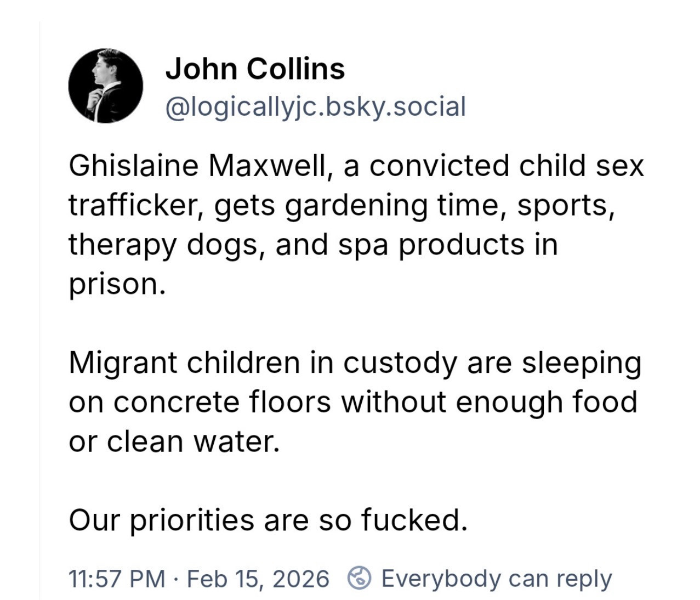Click the word "prison." in the post
The height and width of the screenshot is (600, 700).
117,284
